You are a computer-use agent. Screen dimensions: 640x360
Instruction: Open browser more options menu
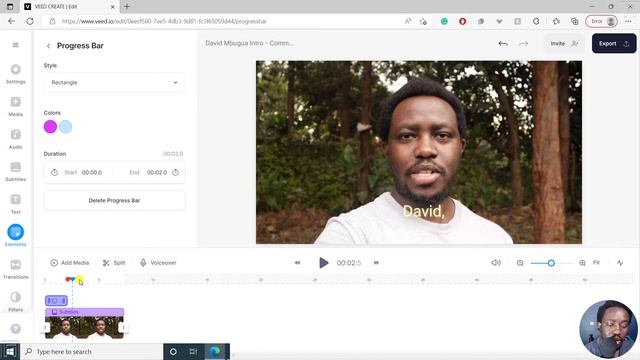coord(628,21)
